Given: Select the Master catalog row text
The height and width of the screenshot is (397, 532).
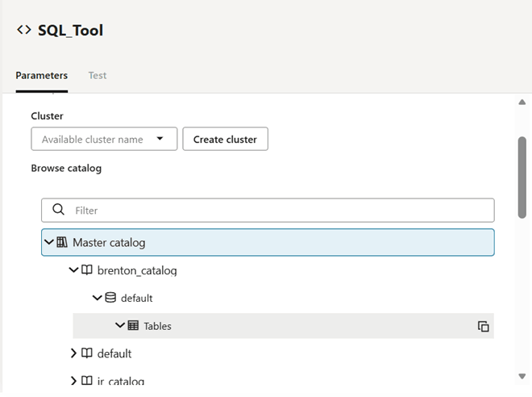Looking at the screenshot, I should 109,243.
